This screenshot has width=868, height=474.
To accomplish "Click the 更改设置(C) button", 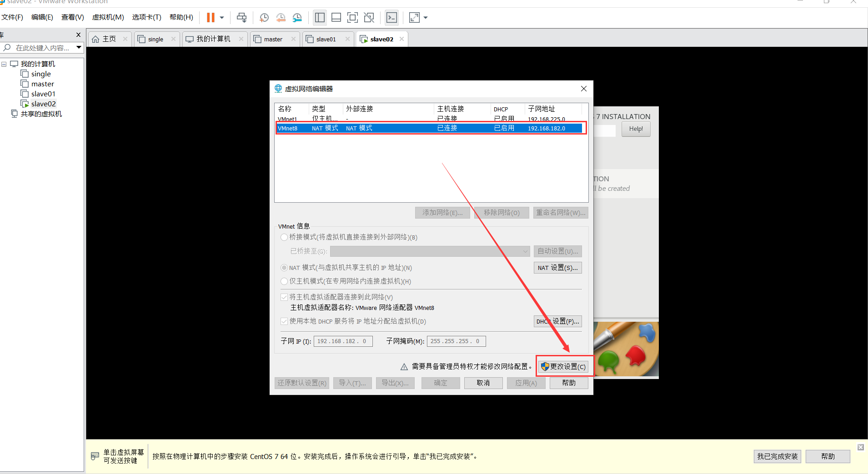I will click(x=564, y=366).
